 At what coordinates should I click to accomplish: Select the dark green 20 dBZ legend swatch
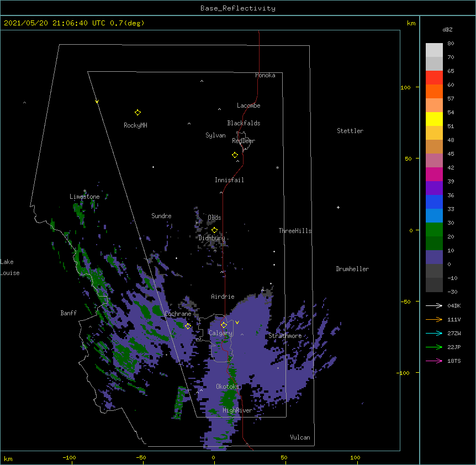click(x=434, y=244)
